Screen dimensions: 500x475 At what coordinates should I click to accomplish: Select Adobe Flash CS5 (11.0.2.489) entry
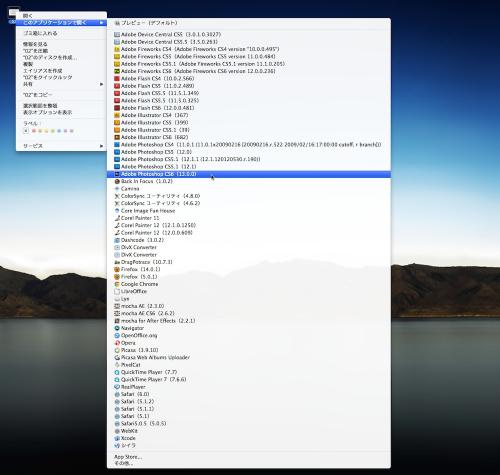pyautogui.click(x=249, y=86)
